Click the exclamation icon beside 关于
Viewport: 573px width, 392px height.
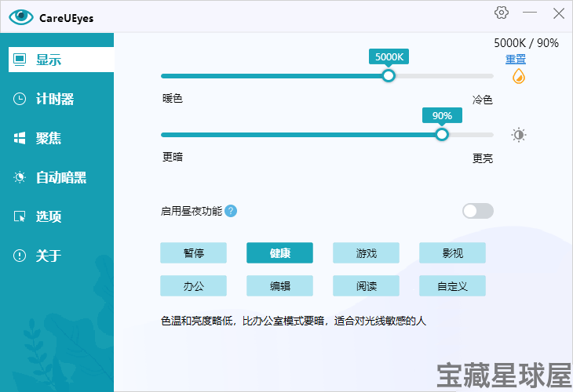[20, 256]
